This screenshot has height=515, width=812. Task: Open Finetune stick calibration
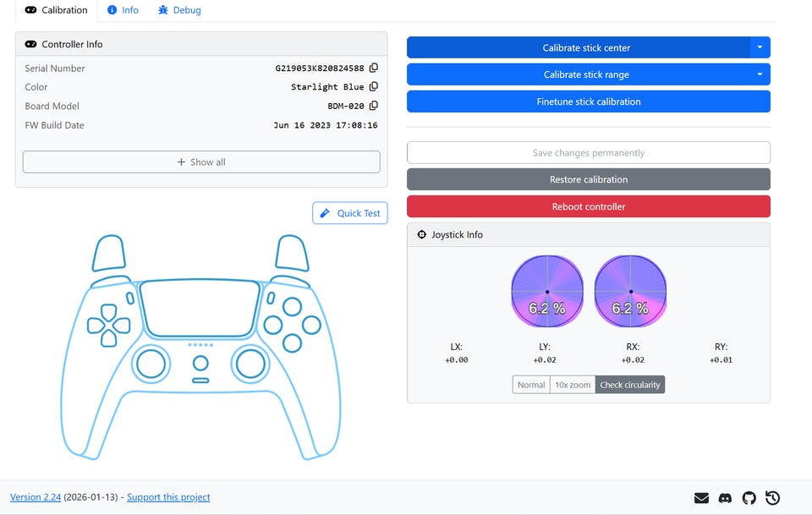click(x=589, y=101)
